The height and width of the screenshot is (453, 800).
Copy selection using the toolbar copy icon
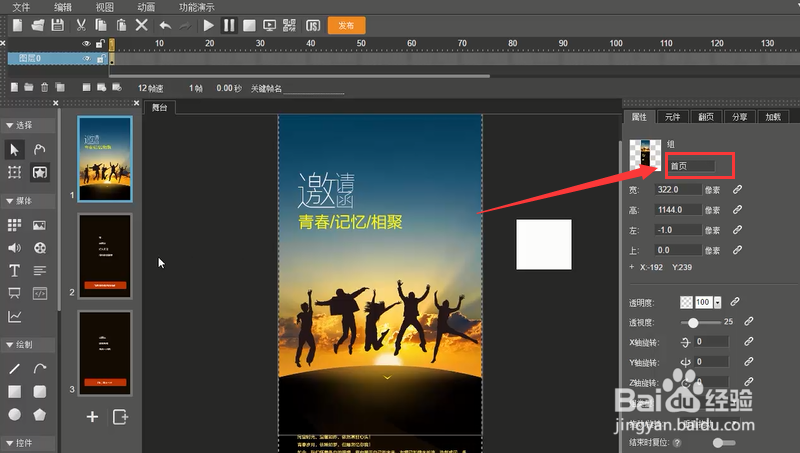[x=101, y=25]
